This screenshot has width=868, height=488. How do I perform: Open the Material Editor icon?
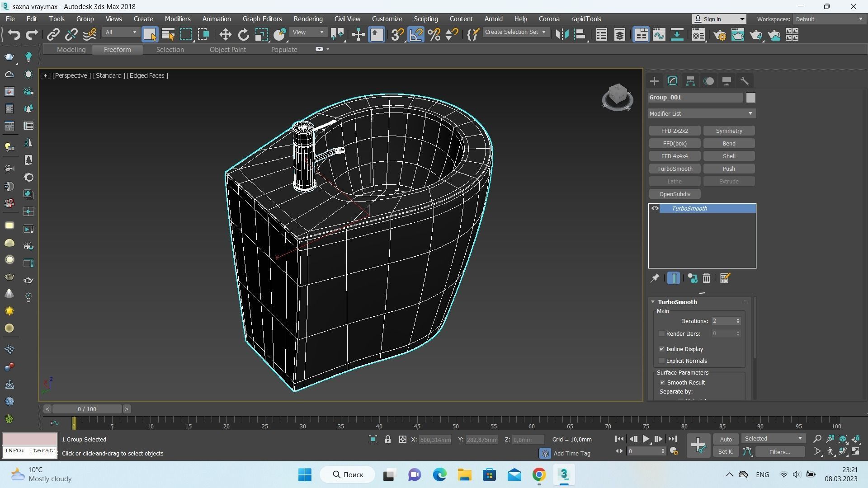(x=698, y=35)
